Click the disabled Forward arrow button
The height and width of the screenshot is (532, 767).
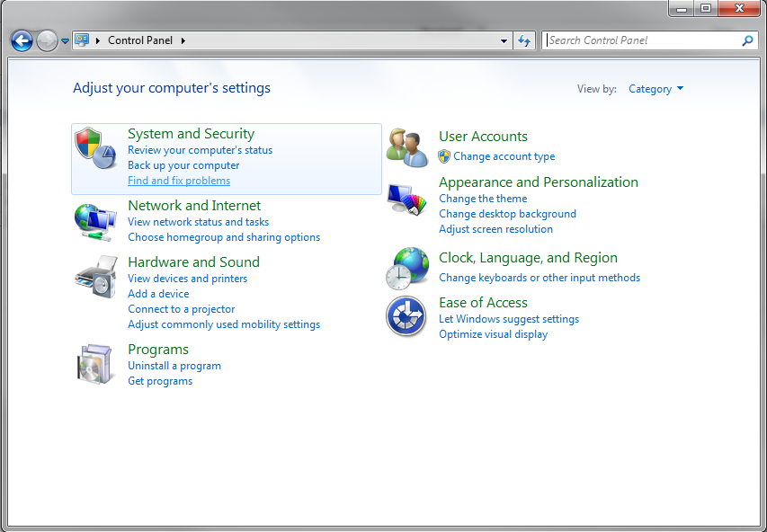[x=47, y=40]
